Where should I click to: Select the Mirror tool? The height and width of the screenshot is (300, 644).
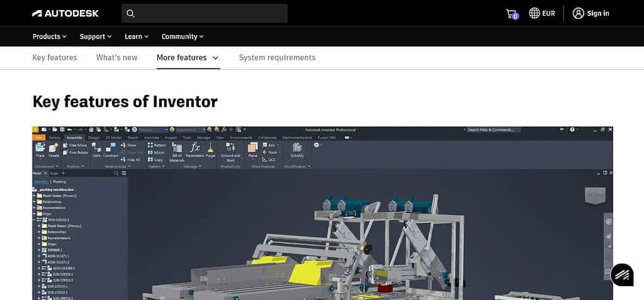coord(156,152)
